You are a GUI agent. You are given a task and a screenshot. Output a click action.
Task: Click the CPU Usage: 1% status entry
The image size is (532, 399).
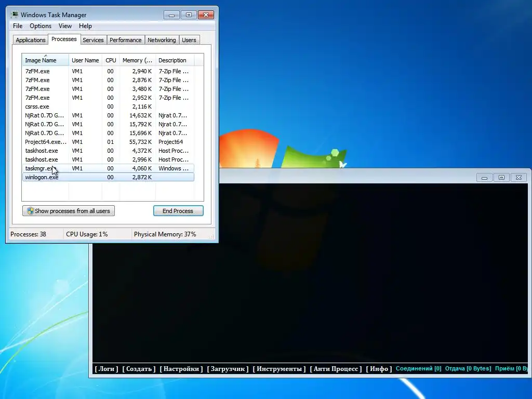click(87, 234)
